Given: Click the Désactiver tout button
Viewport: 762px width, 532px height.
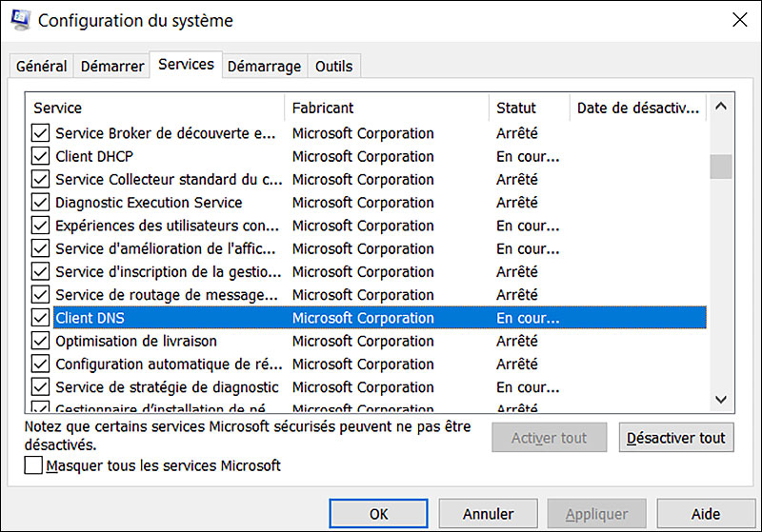Looking at the screenshot, I should click(676, 438).
